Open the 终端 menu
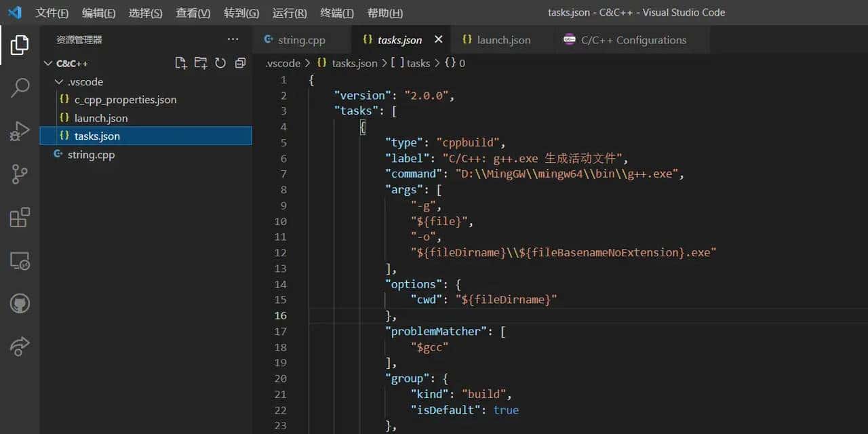Image resolution: width=868 pixels, height=434 pixels. coord(337,12)
